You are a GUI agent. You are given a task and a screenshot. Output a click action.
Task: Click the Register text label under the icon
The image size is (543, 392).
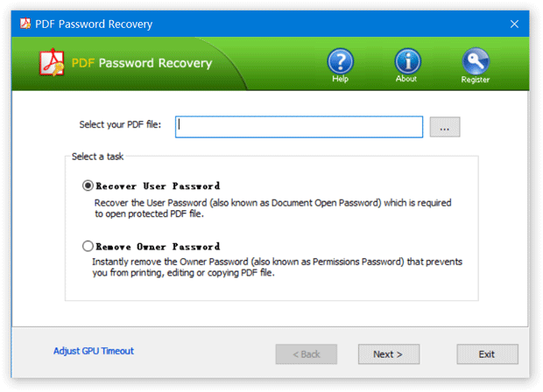coord(476,80)
